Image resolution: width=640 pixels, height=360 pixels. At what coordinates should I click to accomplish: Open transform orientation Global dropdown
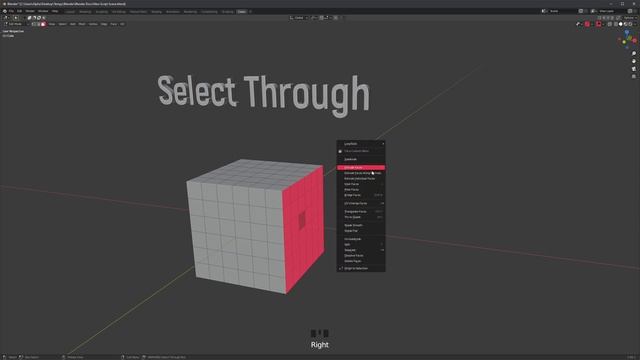pyautogui.click(x=299, y=18)
